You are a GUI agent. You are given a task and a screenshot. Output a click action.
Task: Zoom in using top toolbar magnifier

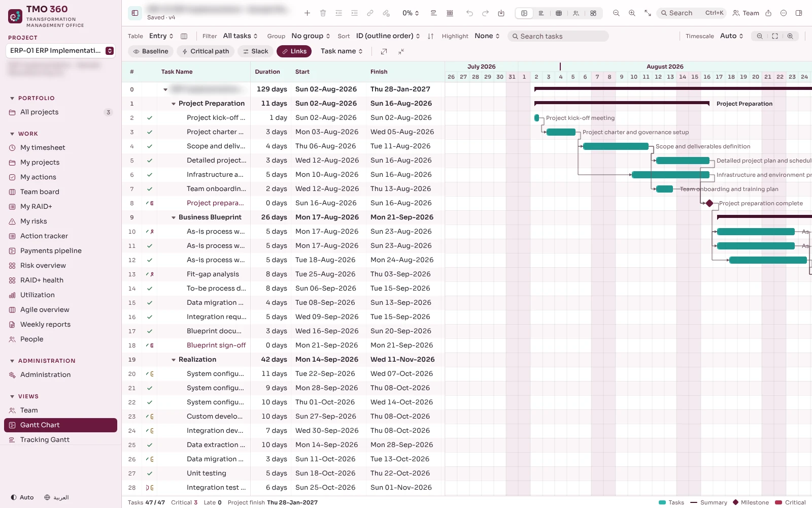pos(632,13)
